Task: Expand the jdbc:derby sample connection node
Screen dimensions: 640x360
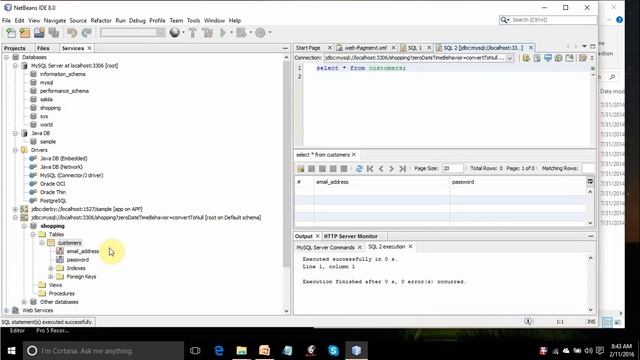Action: [x=15, y=209]
